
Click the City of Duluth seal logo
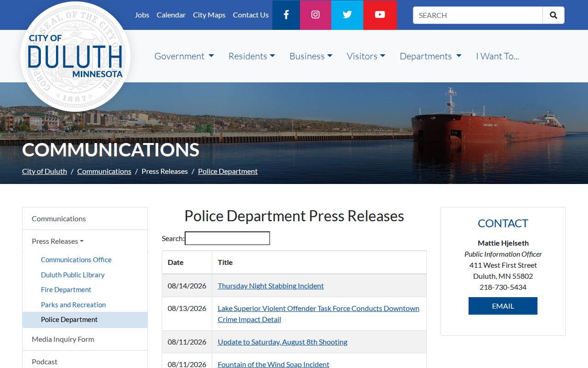(x=75, y=57)
